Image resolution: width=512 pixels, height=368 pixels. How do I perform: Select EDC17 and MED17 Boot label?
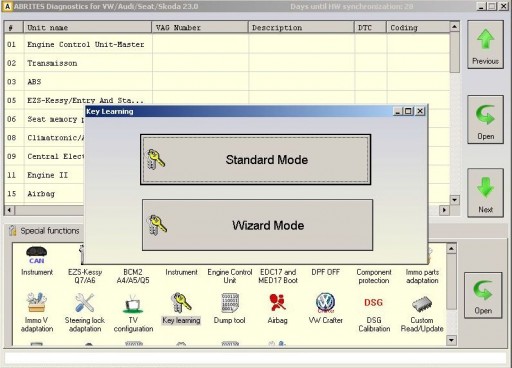(278, 276)
